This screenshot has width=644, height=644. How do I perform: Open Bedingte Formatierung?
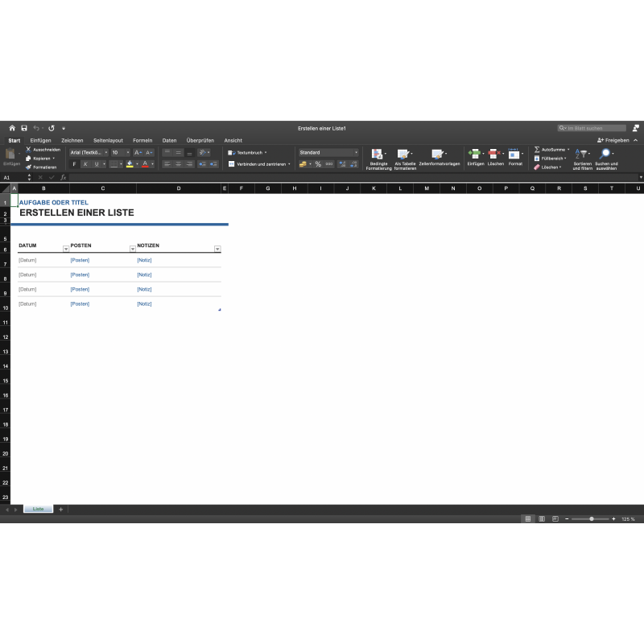pyautogui.click(x=377, y=153)
